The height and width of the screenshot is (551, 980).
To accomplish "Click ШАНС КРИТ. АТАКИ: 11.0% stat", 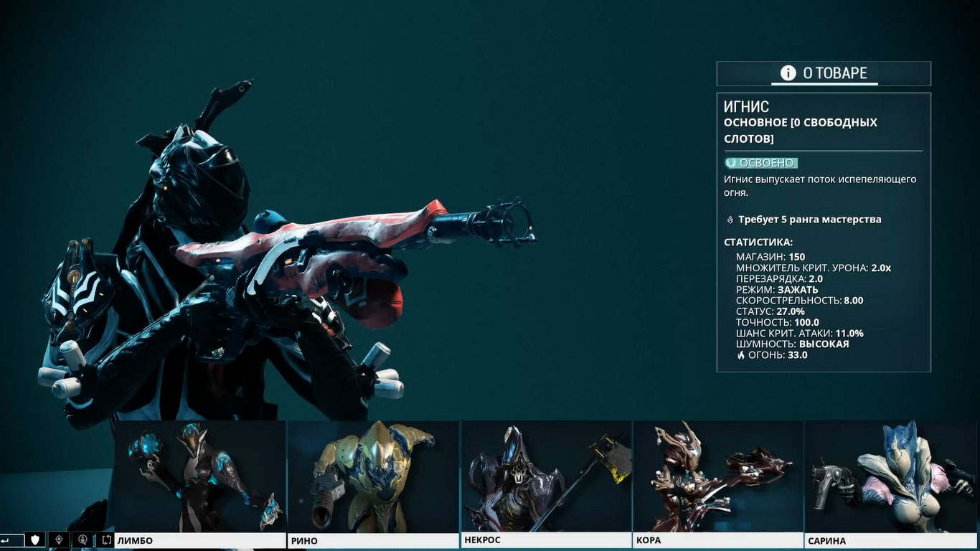I will click(800, 333).
